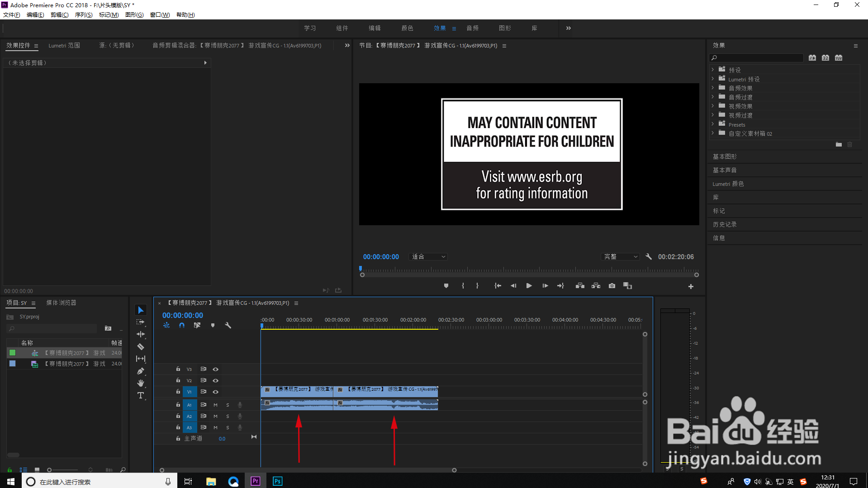Toggle nest sequence insert mode icon
This screenshot has height=488, width=868.
pos(166,325)
